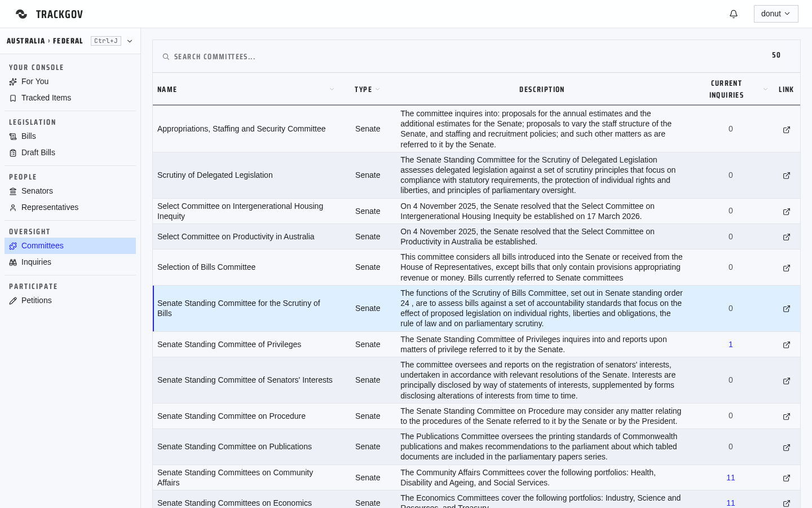Viewport: 812px width, 508px height.
Task: Open external link for Productivity in Australia committee
Action: coord(787,237)
